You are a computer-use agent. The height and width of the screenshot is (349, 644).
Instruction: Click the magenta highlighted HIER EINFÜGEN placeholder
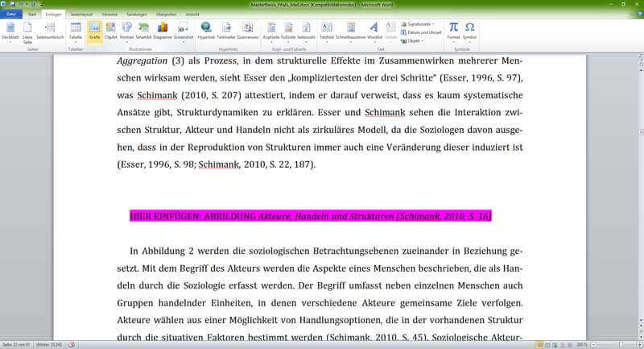[x=311, y=216]
